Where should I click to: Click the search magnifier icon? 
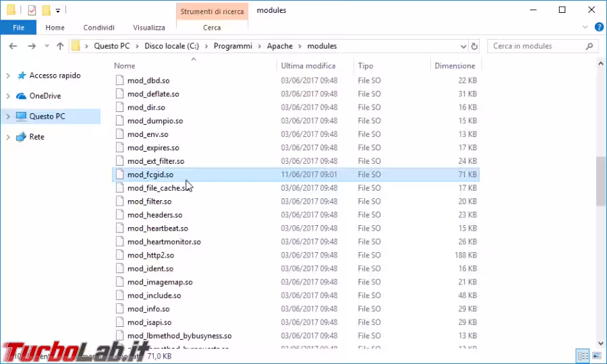coord(589,47)
